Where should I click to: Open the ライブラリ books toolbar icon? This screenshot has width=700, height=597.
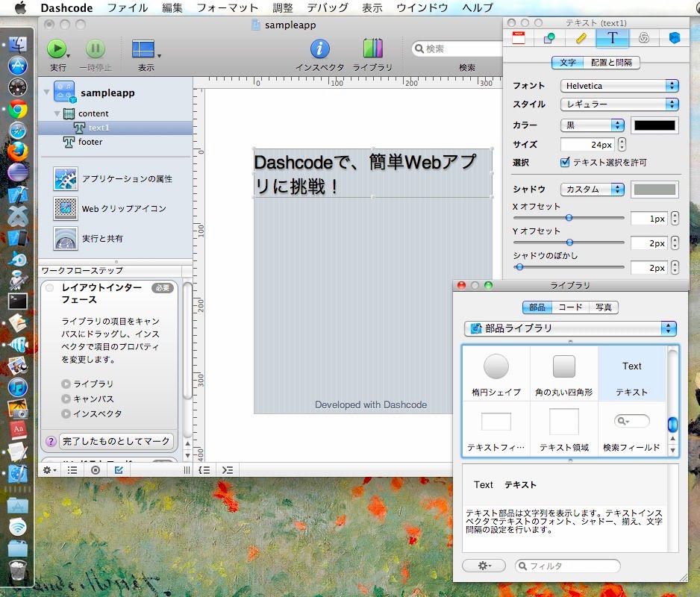(372, 49)
